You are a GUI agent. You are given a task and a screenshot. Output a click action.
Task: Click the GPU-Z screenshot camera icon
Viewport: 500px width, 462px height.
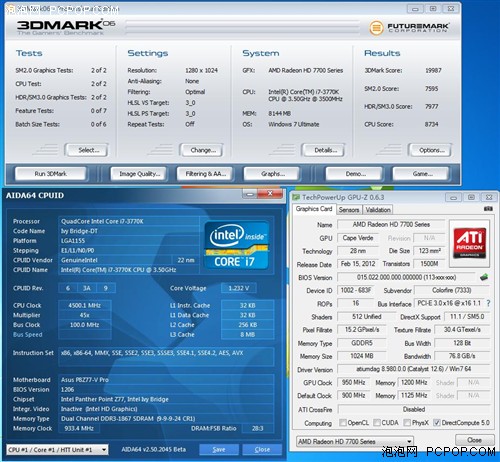(488, 208)
